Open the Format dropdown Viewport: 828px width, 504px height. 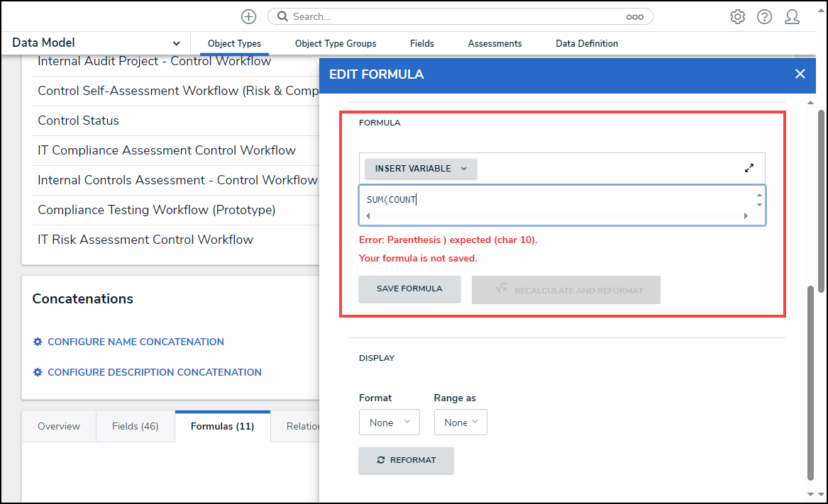(x=389, y=422)
